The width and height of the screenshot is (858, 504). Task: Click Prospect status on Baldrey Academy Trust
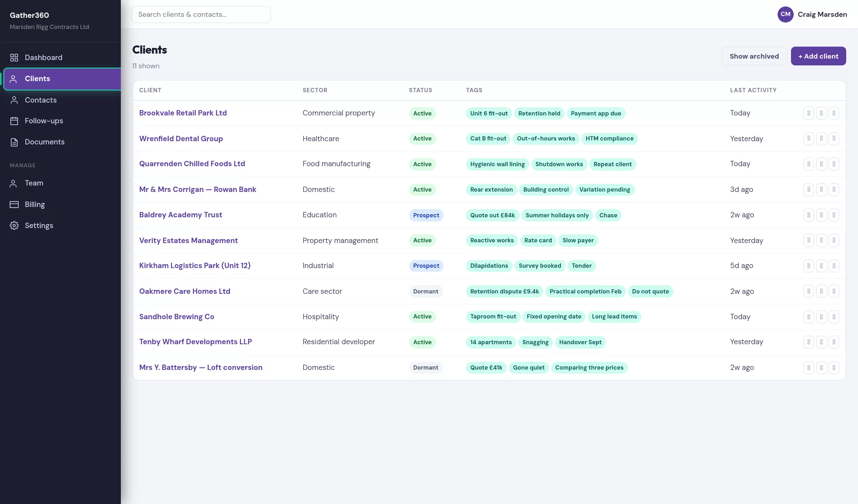pyautogui.click(x=426, y=215)
